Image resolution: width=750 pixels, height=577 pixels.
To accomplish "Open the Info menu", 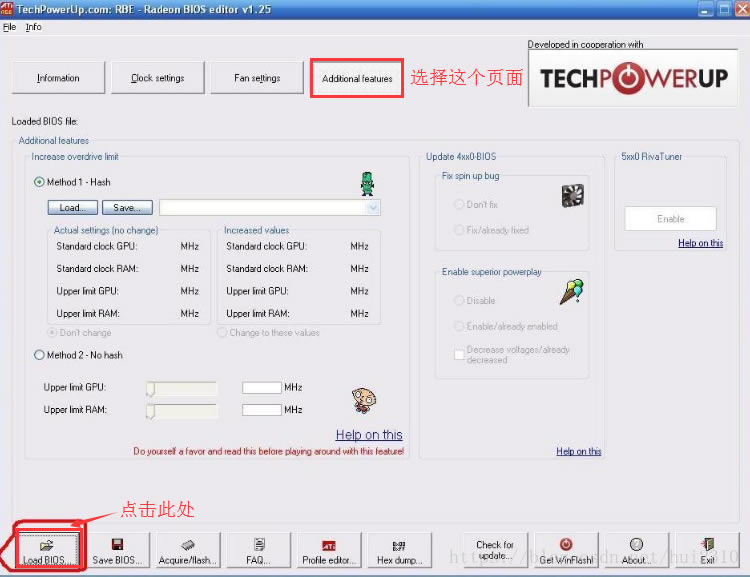I will [33, 27].
